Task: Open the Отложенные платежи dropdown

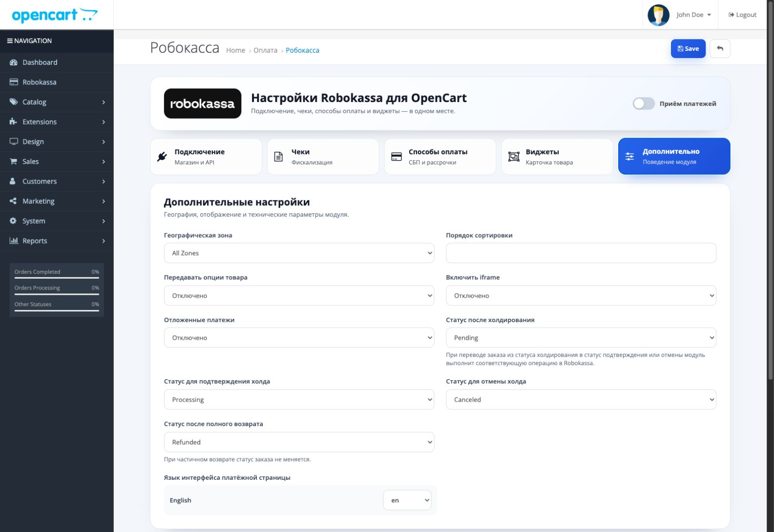Action: 299,338
